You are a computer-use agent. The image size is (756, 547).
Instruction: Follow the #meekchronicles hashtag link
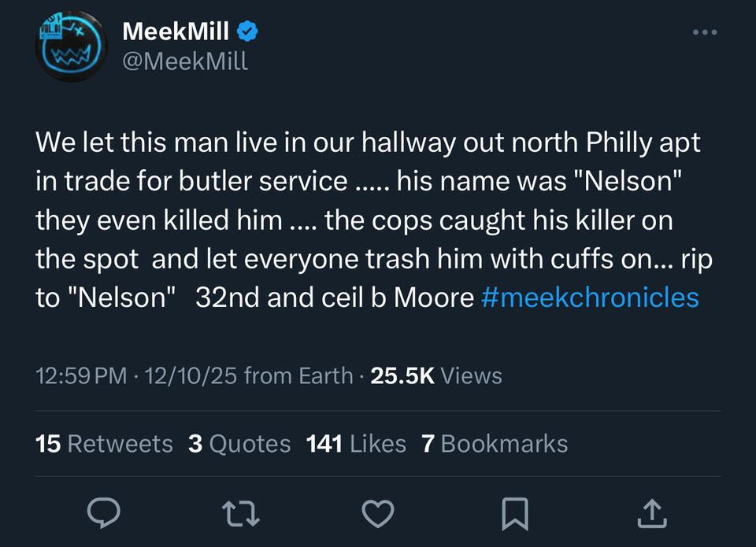click(589, 297)
